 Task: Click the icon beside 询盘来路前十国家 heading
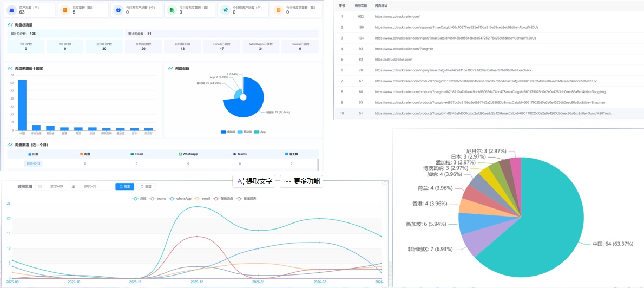[10, 68]
